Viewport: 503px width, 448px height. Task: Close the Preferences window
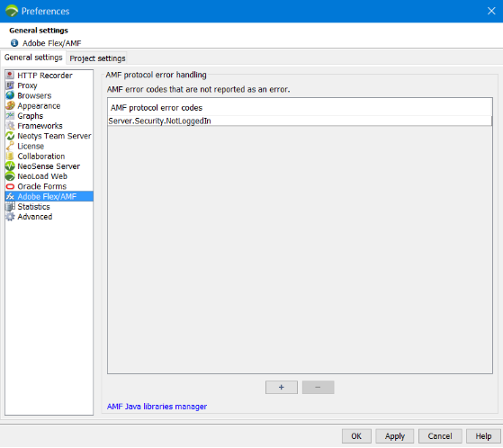click(491, 11)
